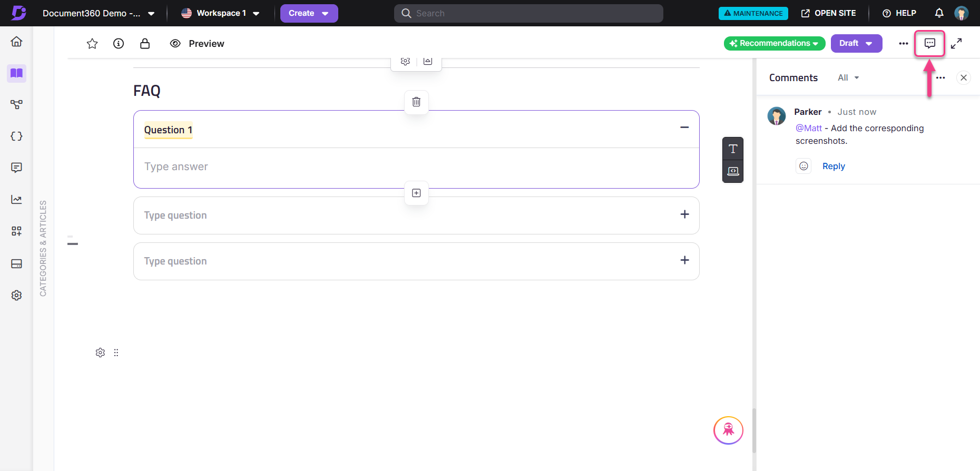Open Site in new tab

pos(829,13)
